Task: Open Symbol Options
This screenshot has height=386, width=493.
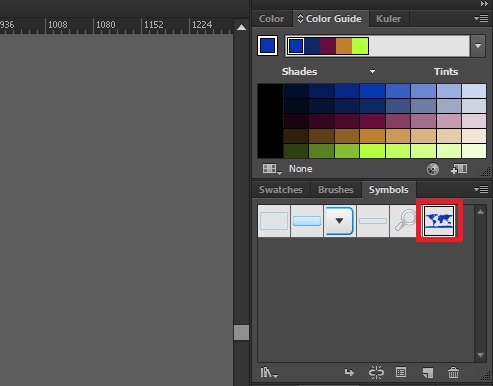Action: 401,372
